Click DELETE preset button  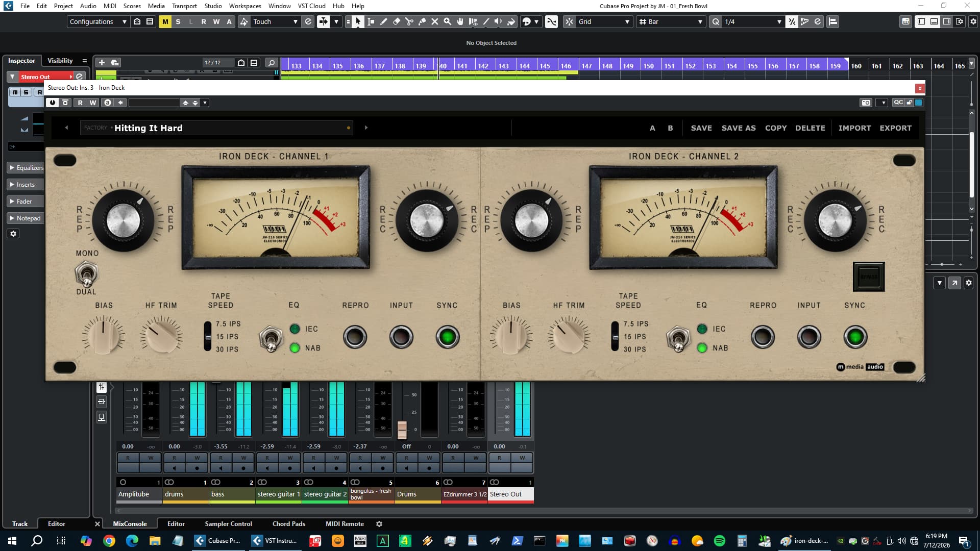coord(810,128)
